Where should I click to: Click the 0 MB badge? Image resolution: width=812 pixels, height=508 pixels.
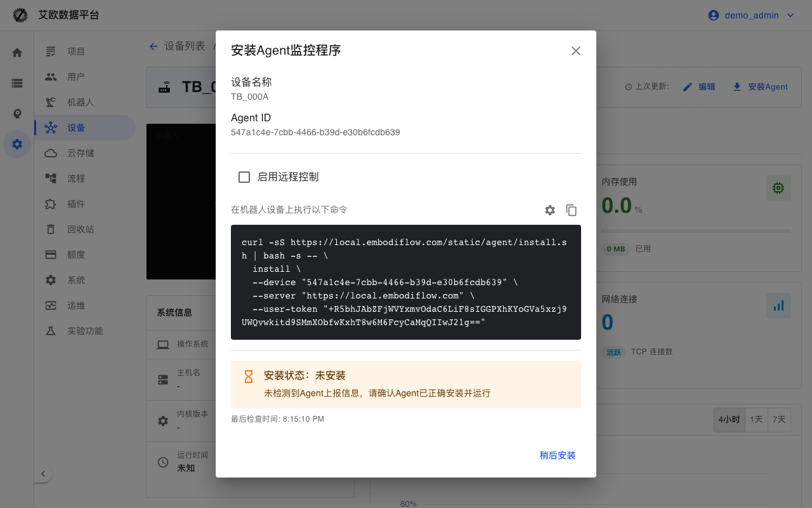coord(615,249)
